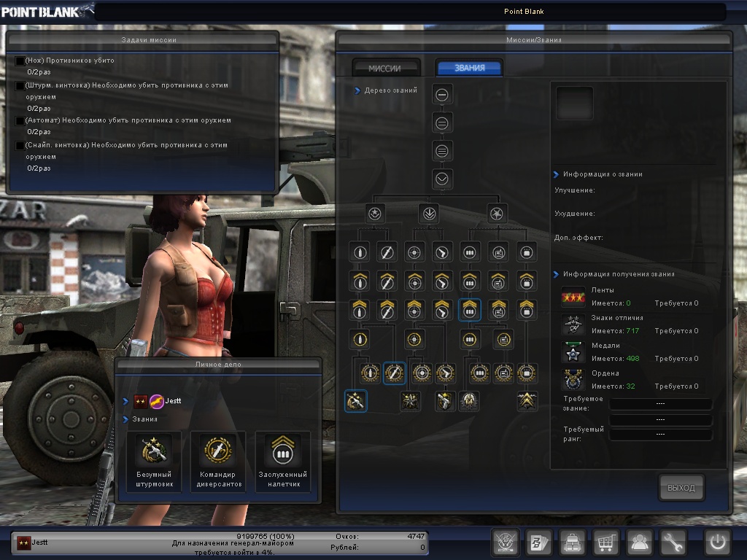Expand the Дерево званий arrow
Screen dimensions: 747x560
coord(357,90)
